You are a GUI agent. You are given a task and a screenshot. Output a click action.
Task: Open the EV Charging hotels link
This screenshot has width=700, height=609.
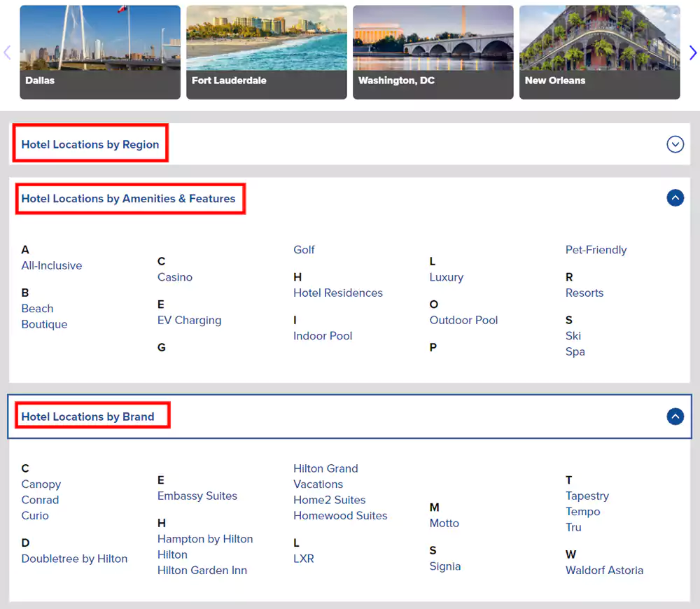[189, 321]
